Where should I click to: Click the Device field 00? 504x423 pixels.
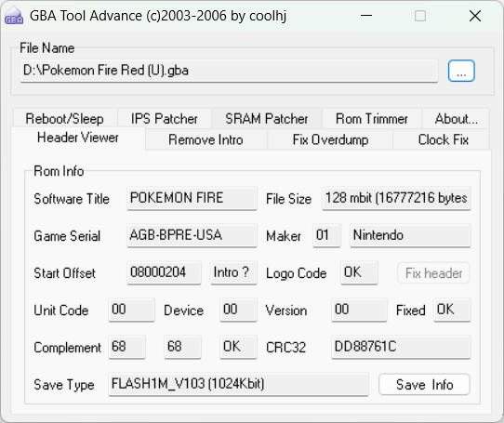pos(238,311)
